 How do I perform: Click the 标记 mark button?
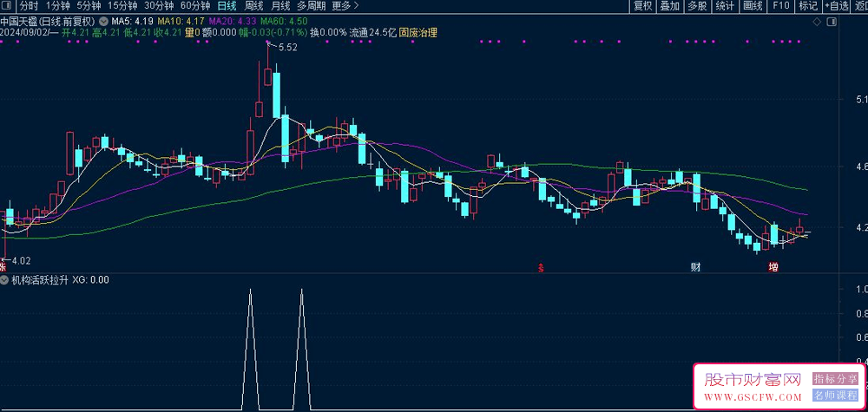pos(808,6)
